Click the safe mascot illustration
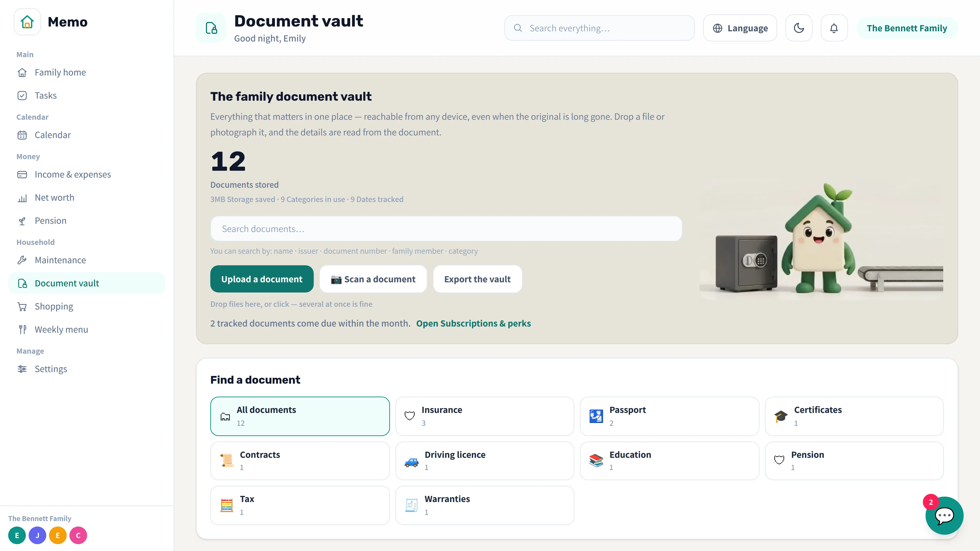 point(821,240)
